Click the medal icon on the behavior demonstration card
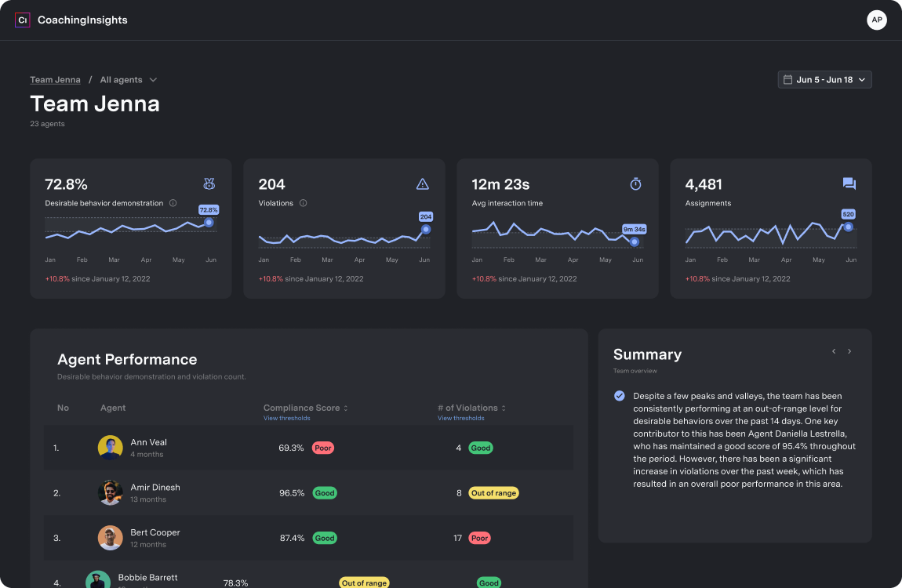Screen dimensions: 902x588 208,183
